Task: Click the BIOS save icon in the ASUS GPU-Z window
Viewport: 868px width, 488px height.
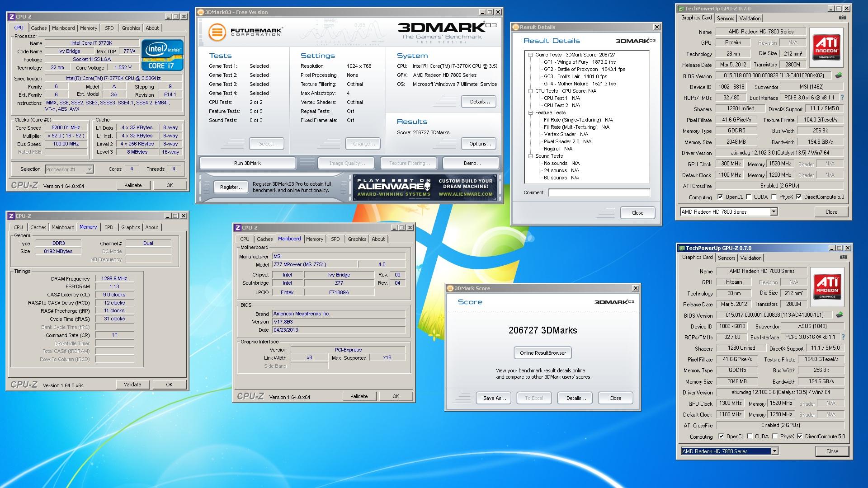Action: (840, 315)
